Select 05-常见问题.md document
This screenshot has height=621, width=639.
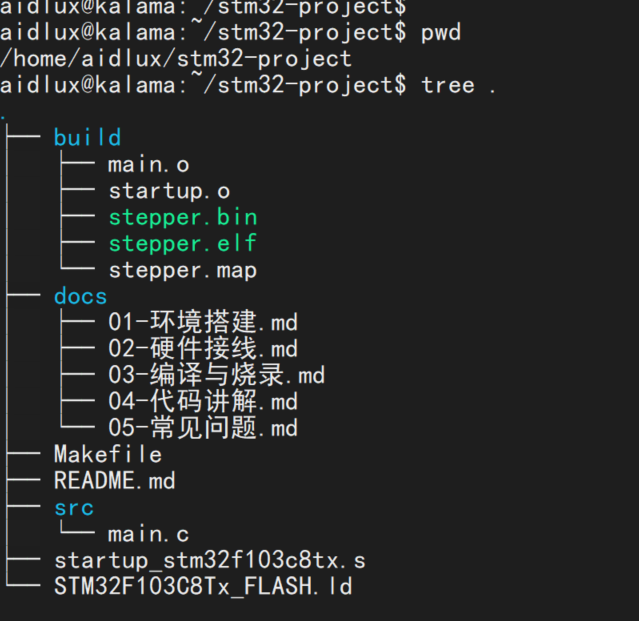pyautogui.click(x=203, y=427)
